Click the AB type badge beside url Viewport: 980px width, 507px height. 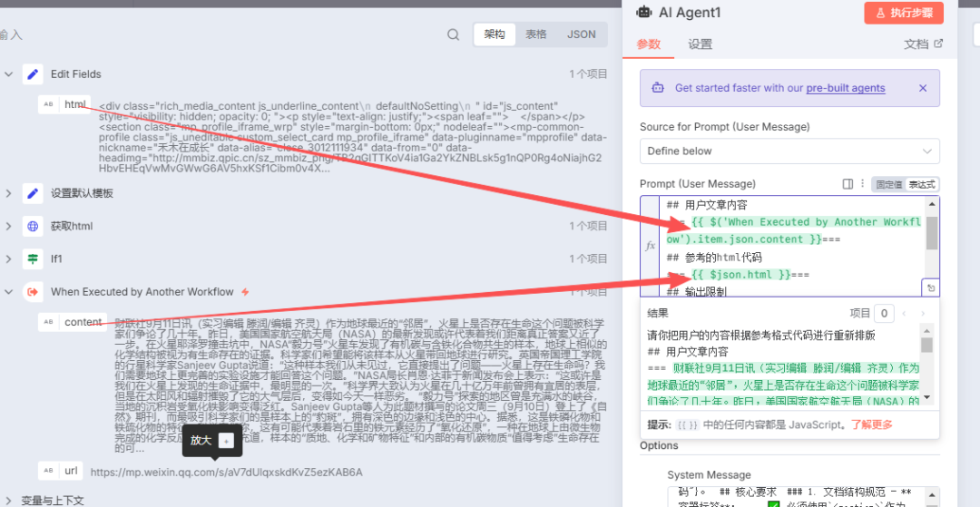(49, 472)
